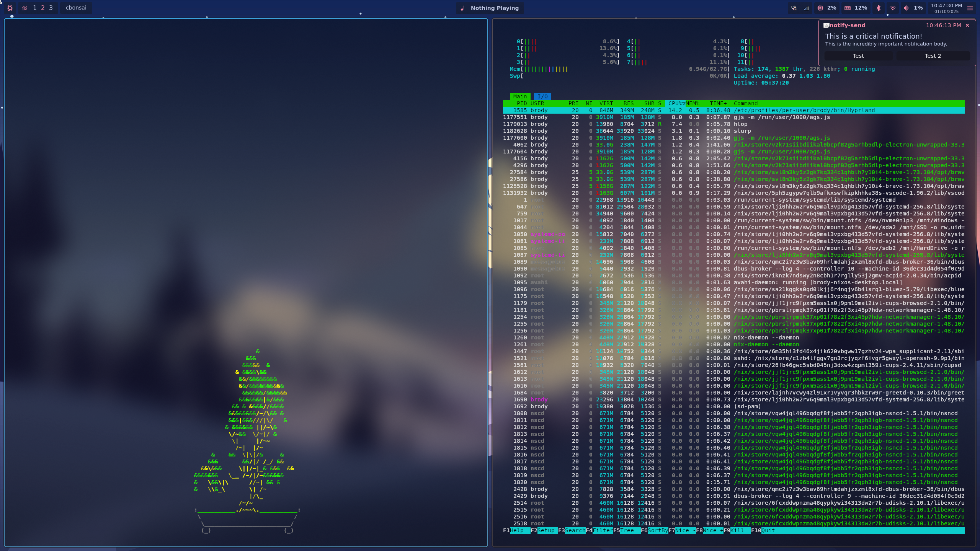Viewport: 980px width, 551px height.
Task: Click F2 Setup in htop footer
Action: click(544, 530)
